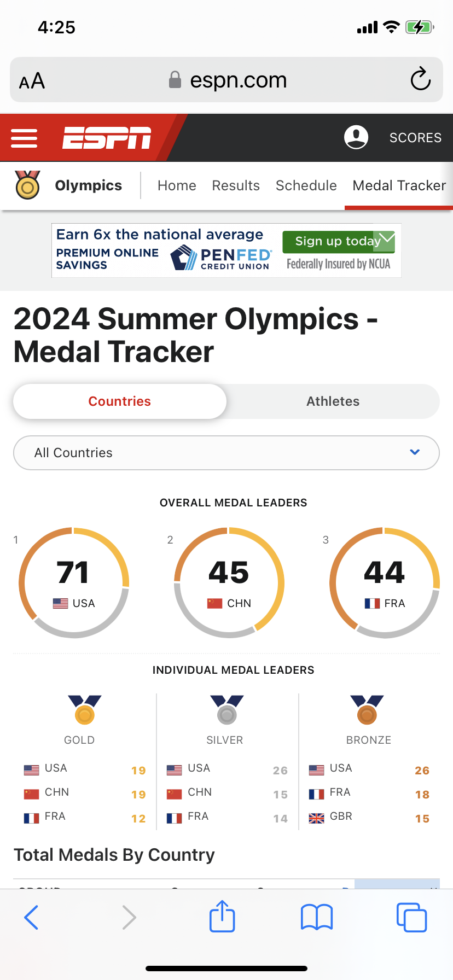Tap the USA 71 medal ring
Viewport: 453px width, 980px height.
tap(74, 582)
